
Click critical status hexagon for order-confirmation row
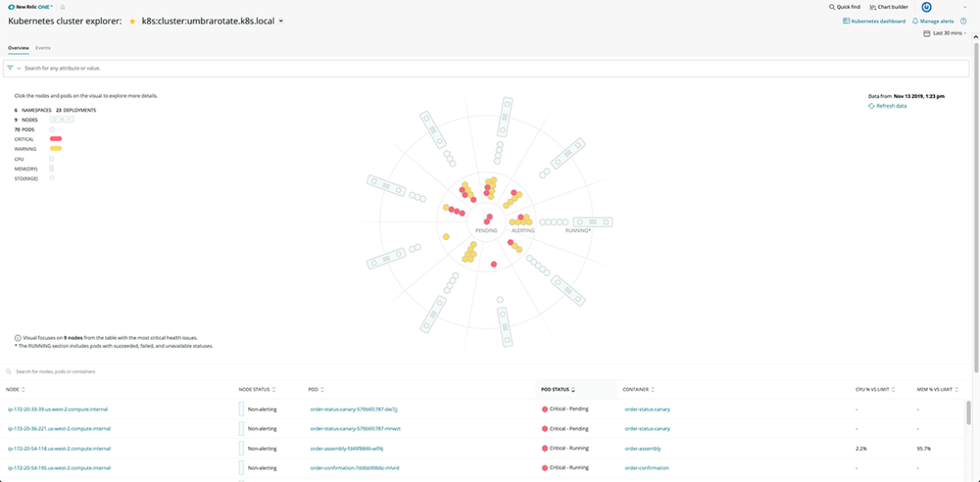coord(545,468)
